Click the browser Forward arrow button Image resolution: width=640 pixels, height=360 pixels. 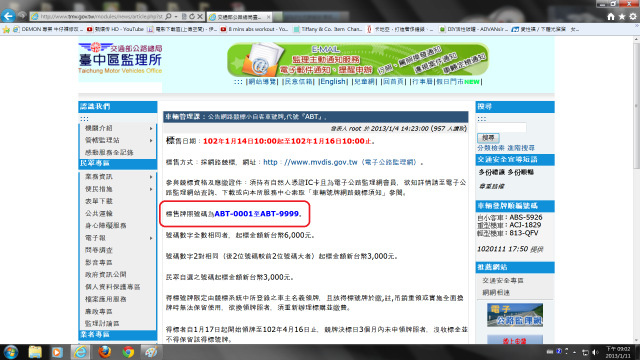pyautogui.click(x=22, y=16)
